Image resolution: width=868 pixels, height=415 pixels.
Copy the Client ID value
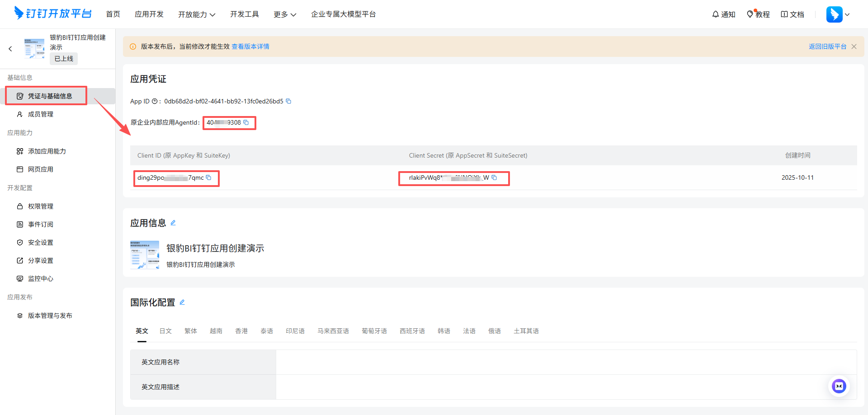(x=209, y=177)
